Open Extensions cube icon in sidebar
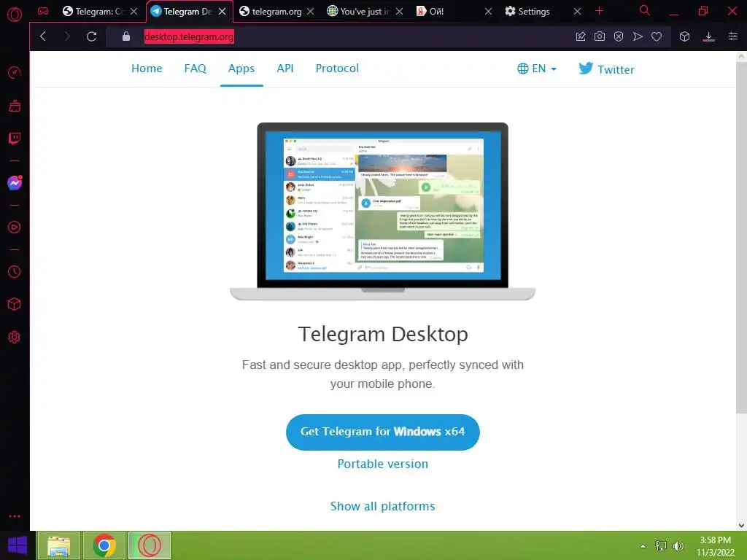This screenshot has height=560, width=747. [x=15, y=304]
